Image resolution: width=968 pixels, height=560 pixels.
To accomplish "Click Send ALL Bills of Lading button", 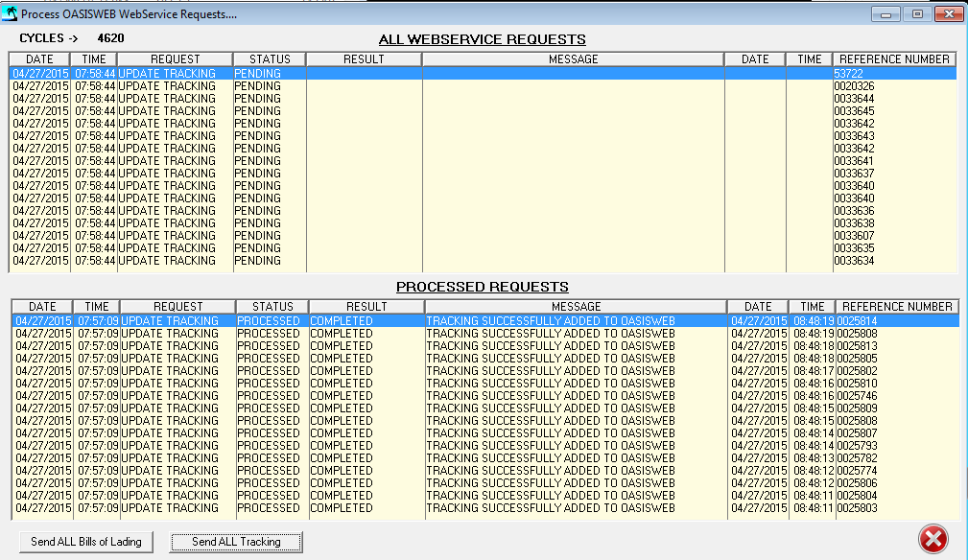I will [x=85, y=542].
